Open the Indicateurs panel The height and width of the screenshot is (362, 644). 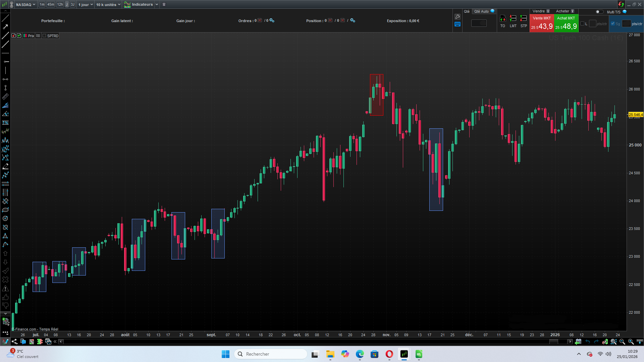coord(139,5)
